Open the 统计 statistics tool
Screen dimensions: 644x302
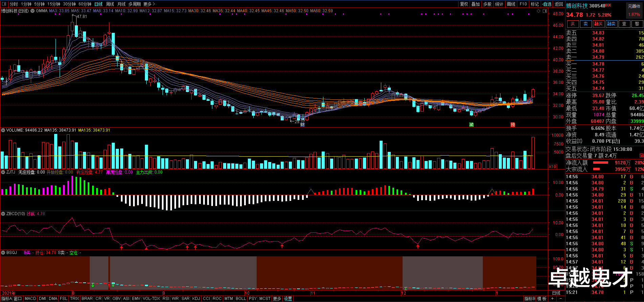499,4
